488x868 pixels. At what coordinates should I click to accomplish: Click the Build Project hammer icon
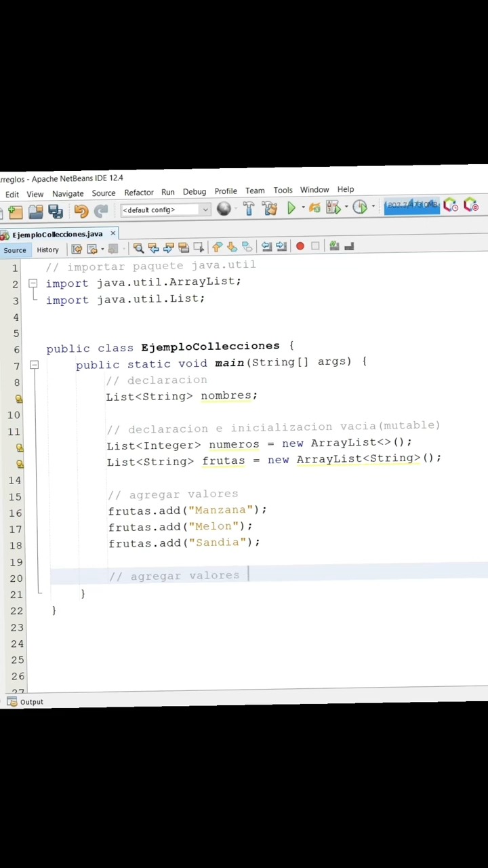[249, 209]
